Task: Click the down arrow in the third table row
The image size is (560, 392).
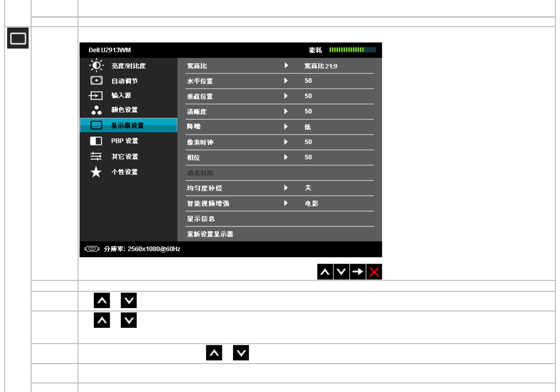Action: click(241, 353)
